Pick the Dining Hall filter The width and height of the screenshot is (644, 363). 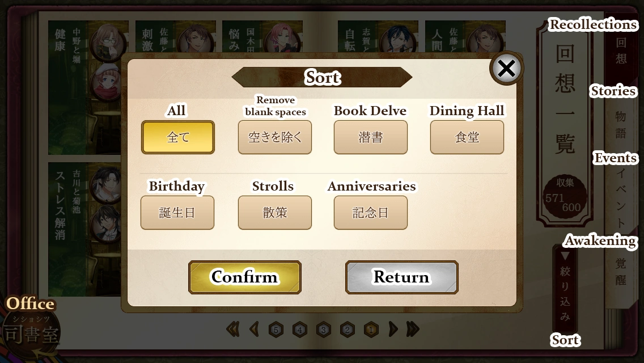[x=467, y=137]
